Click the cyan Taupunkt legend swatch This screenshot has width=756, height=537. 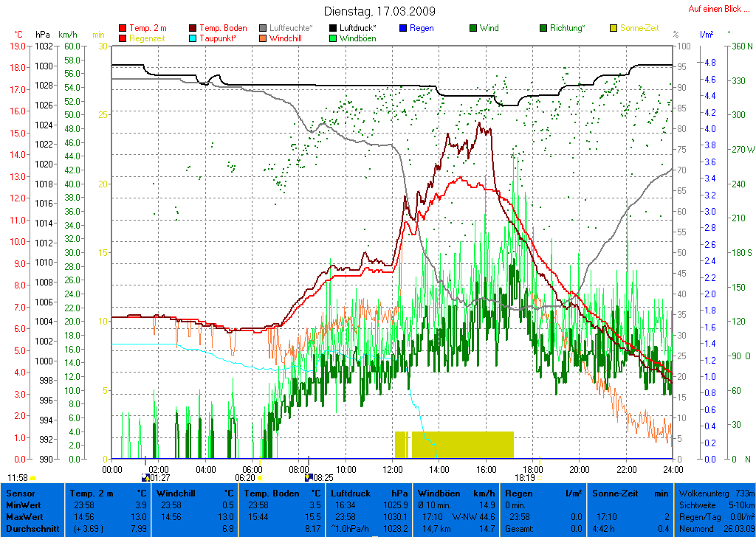(193, 38)
